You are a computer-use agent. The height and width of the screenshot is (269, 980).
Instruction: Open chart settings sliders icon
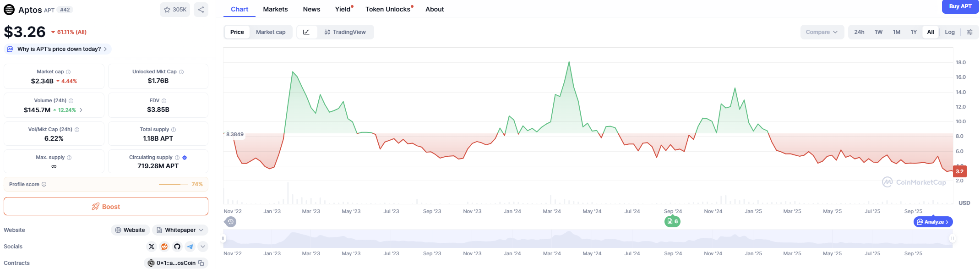tap(969, 32)
